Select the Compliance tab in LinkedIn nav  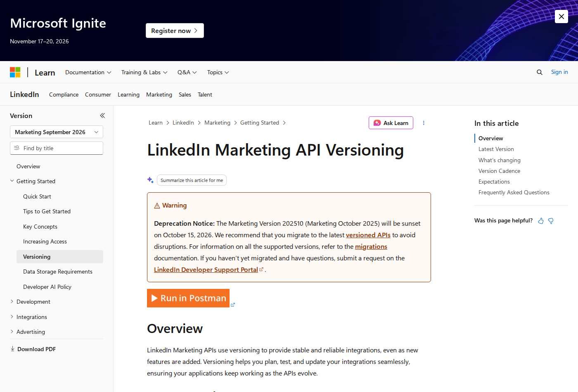[64, 94]
